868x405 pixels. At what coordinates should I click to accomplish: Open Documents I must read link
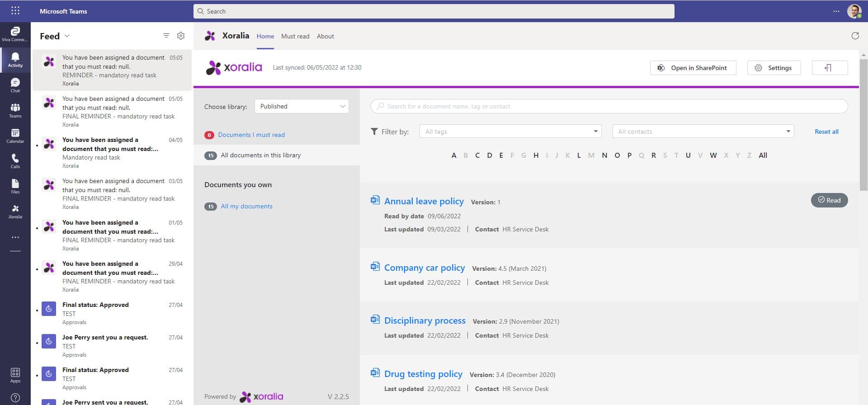(251, 135)
